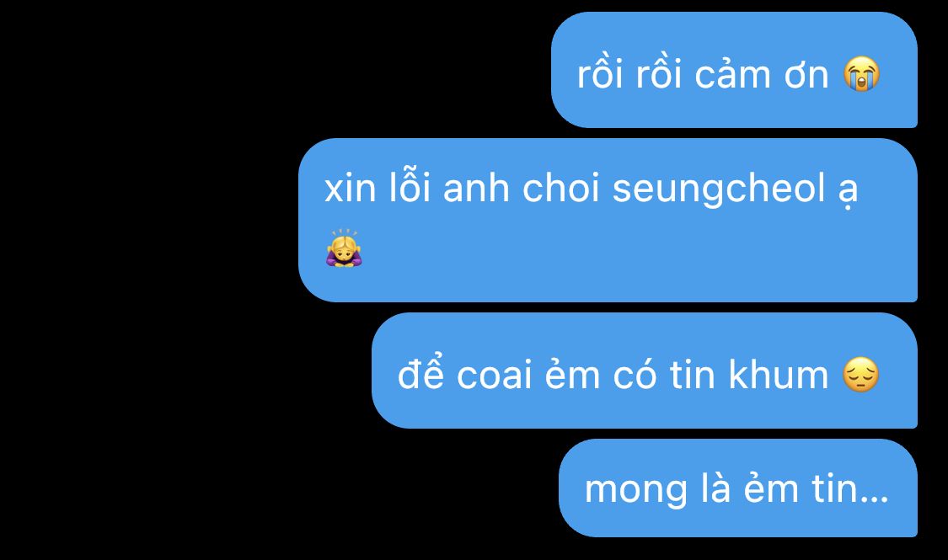
Task: Select the "xin lỗi anh choi seungcheol ạ" bubble
Action: pyautogui.click(x=608, y=220)
